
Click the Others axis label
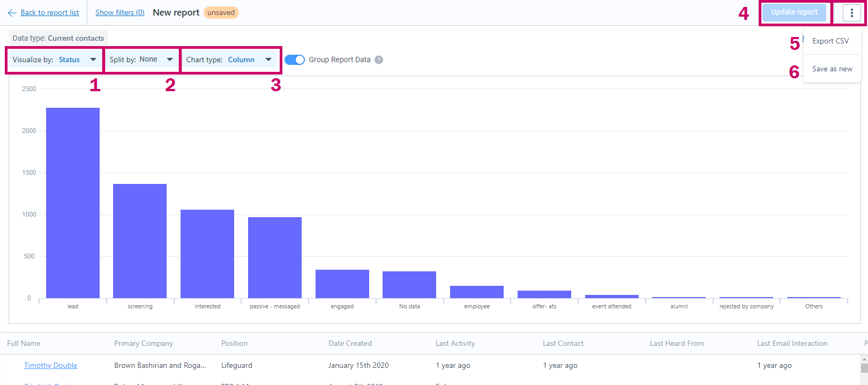click(x=814, y=307)
